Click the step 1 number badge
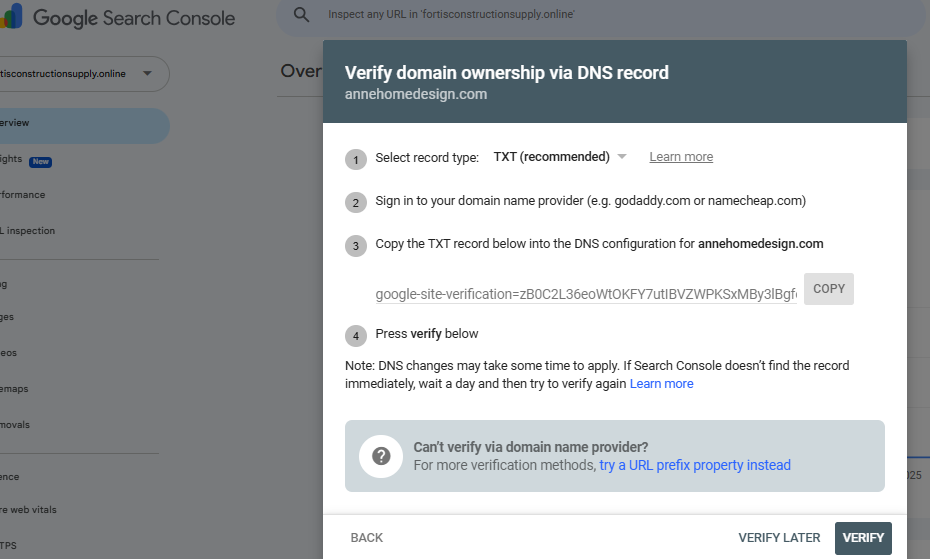 tap(356, 158)
